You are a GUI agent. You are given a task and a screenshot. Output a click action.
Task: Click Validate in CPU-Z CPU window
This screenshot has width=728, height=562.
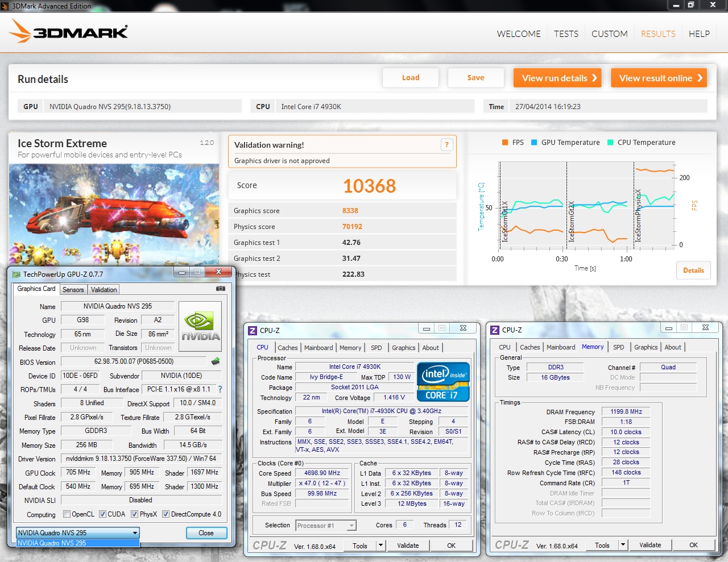408,546
